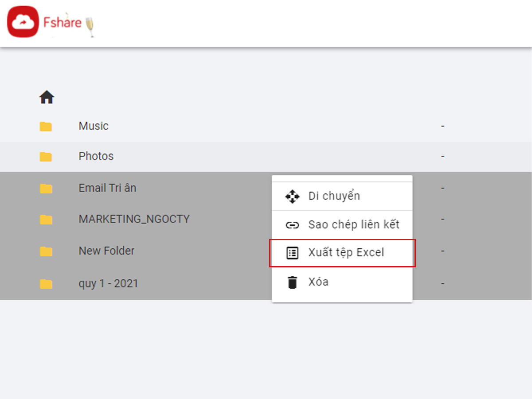Click the "quy 1 - 2021" folder name
The image size is (532, 399).
pos(108,283)
